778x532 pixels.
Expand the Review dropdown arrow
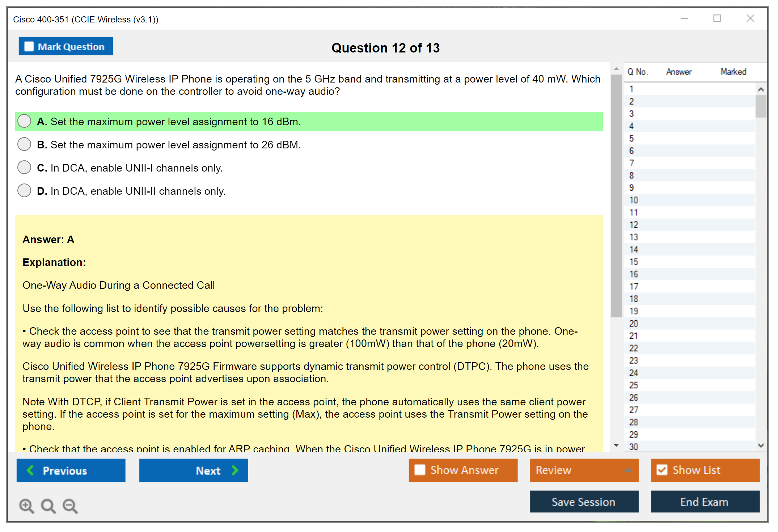[628, 470]
